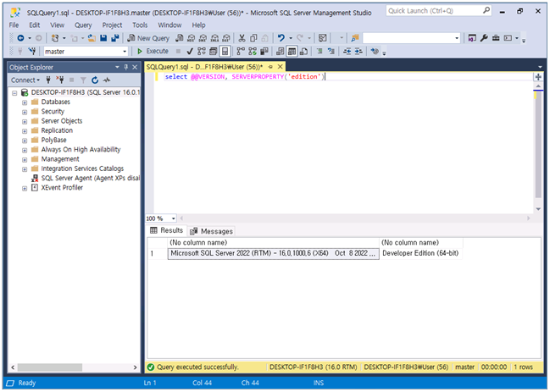Click the query editor vertical scrollbar
550x392 pixels.
[538, 148]
